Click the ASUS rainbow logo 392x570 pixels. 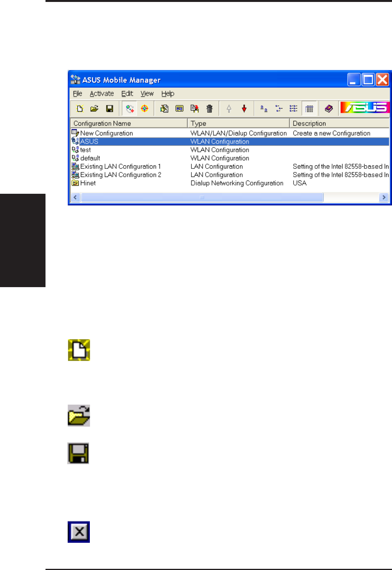(364, 107)
